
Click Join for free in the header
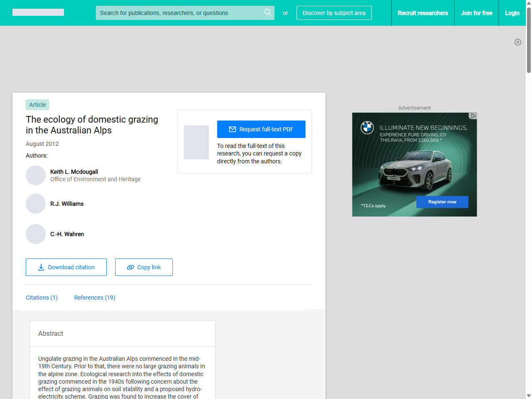coord(476,13)
